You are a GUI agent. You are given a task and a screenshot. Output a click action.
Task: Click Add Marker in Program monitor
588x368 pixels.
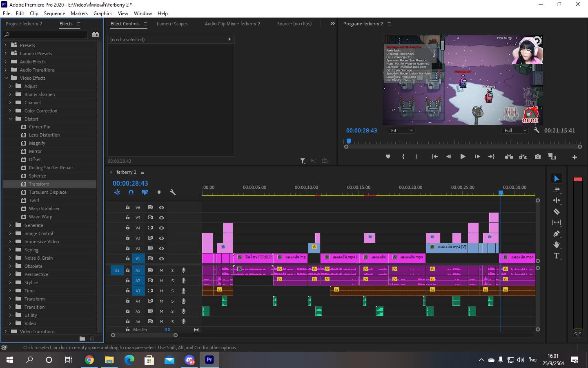[x=388, y=157]
